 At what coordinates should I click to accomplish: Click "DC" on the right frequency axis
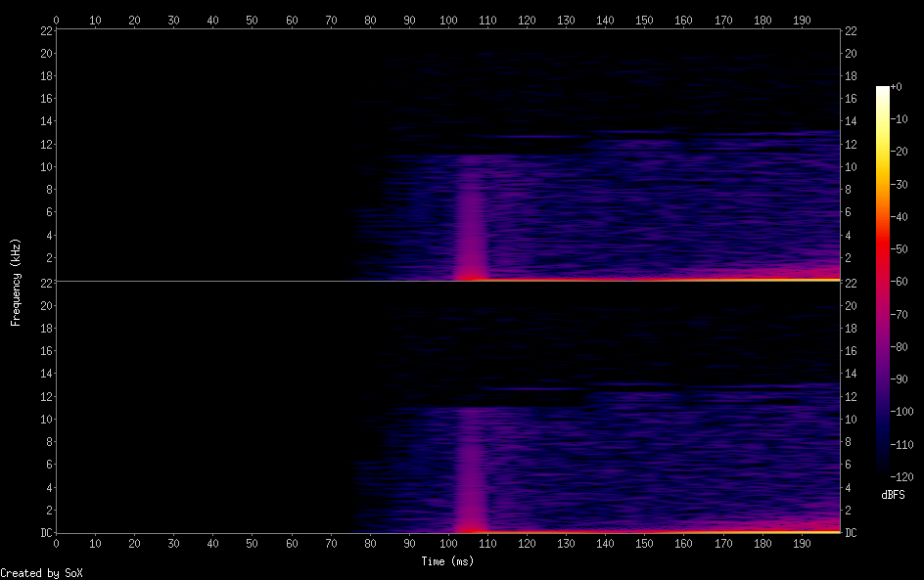[x=851, y=533]
